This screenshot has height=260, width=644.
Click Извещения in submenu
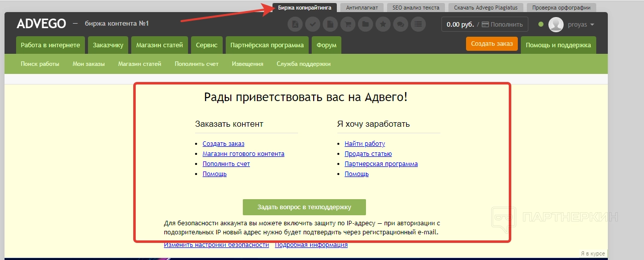[248, 64]
